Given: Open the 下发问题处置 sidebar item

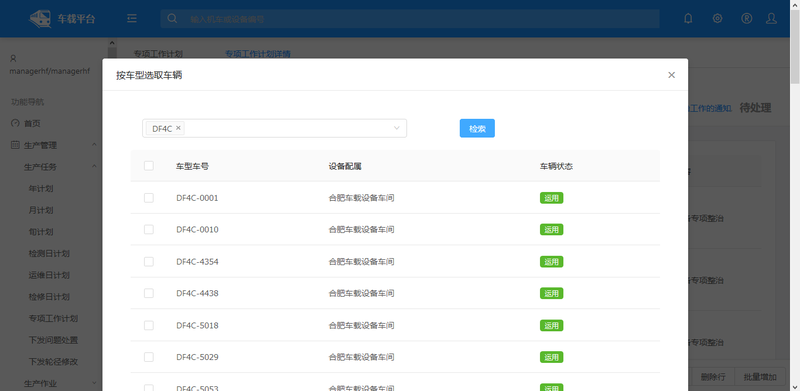Looking at the screenshot, I should (53, 340).
